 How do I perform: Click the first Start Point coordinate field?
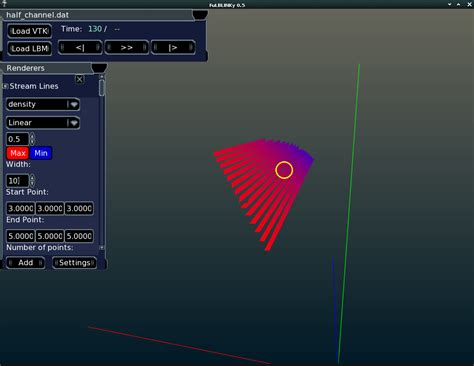coord(21,208)
